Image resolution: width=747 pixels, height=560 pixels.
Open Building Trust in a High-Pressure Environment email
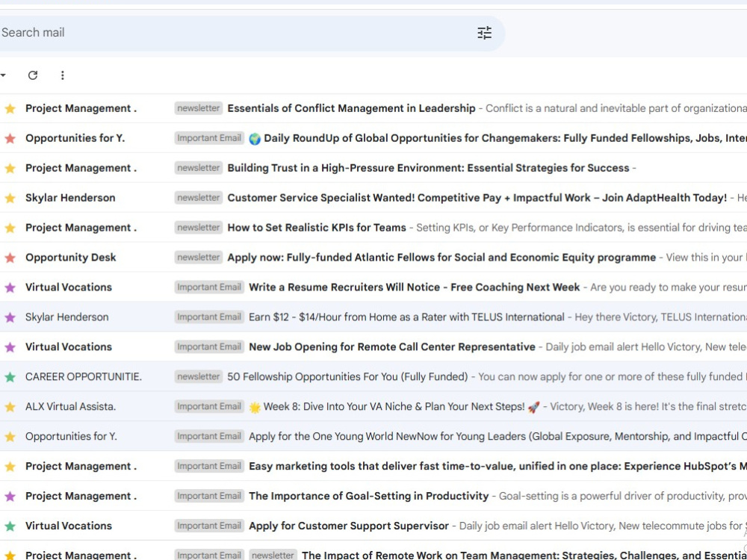(x=428, y=168)
